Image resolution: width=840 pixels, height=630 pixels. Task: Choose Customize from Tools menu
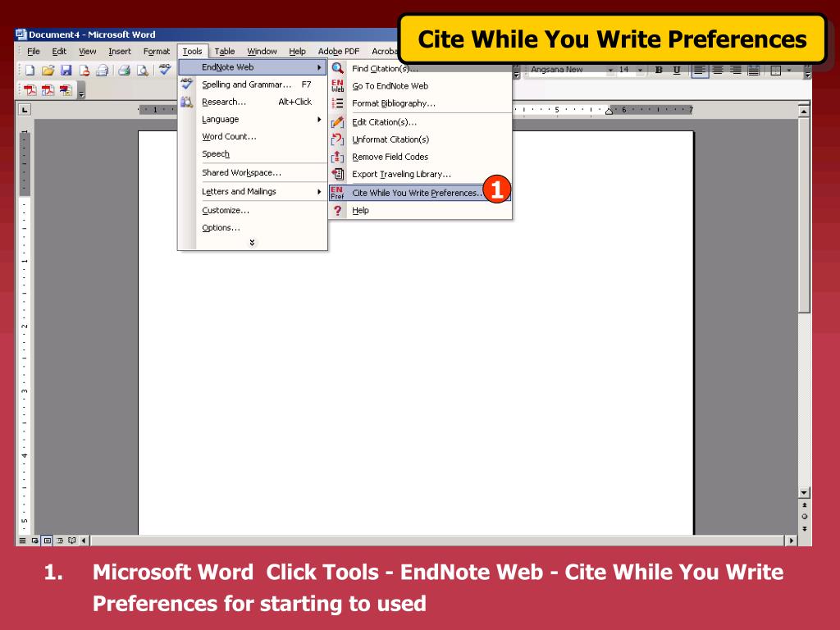226,211
